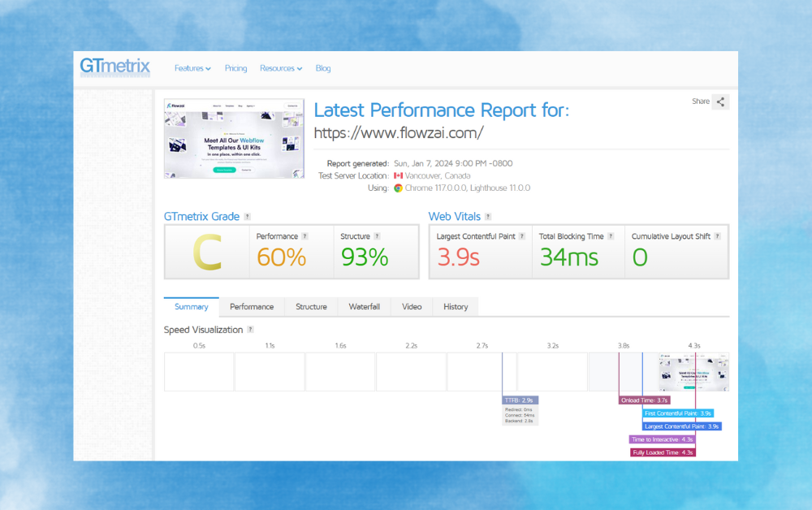Screen dimensions: 812x510
Task: Open help icon beside Performance score
Action: coord(304,236)
